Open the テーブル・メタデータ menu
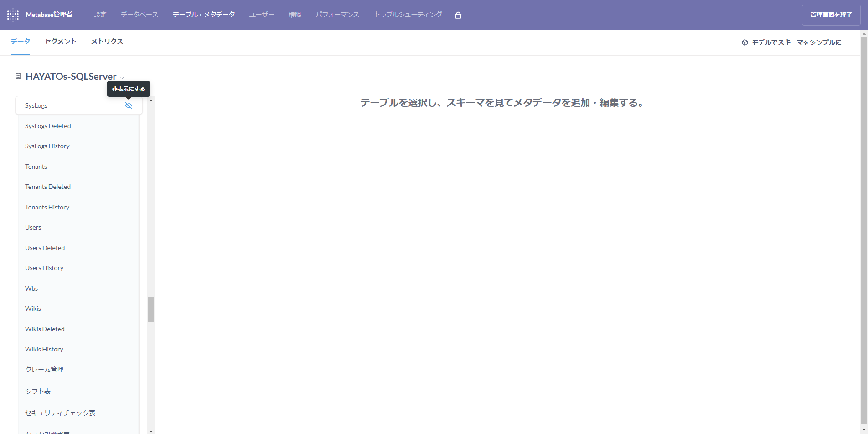Image resolution: width=868 pixels, height=434 pixels. 204,15
